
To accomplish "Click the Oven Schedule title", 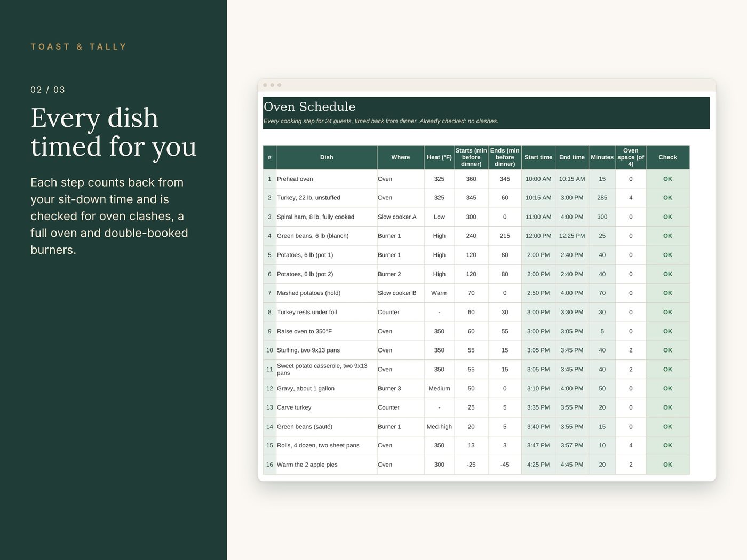I will [x=309, y=107].
